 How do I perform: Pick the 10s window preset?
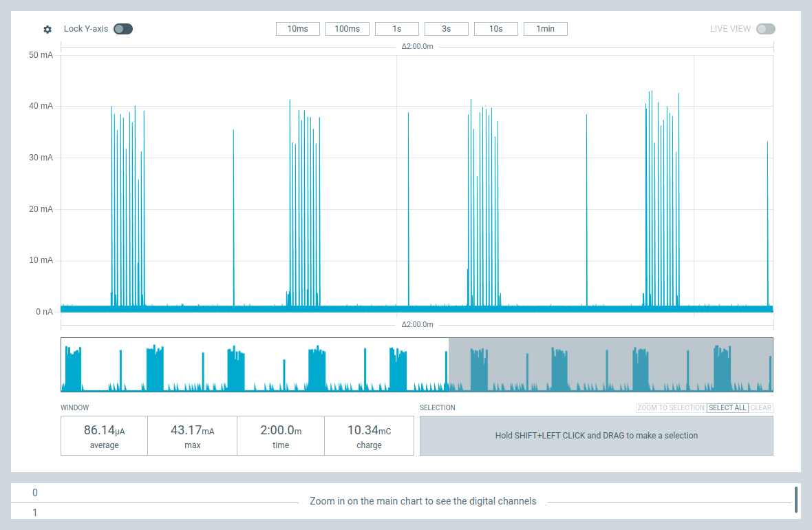(495, 29)
